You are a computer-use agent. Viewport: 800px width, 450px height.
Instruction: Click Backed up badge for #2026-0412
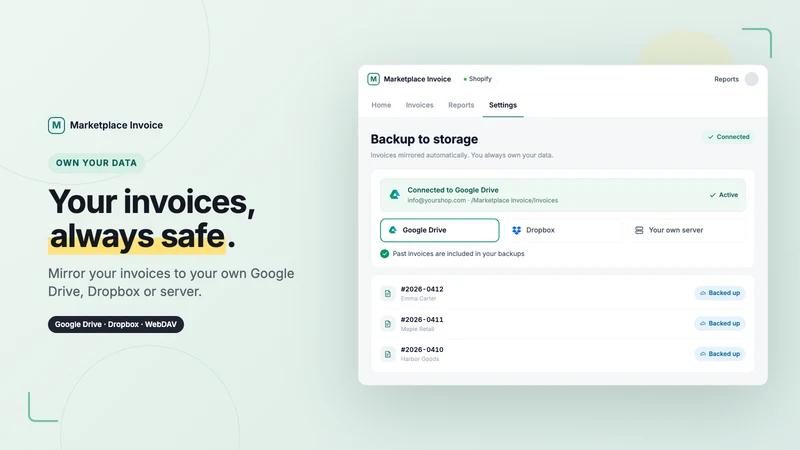(x=720, y=293)
